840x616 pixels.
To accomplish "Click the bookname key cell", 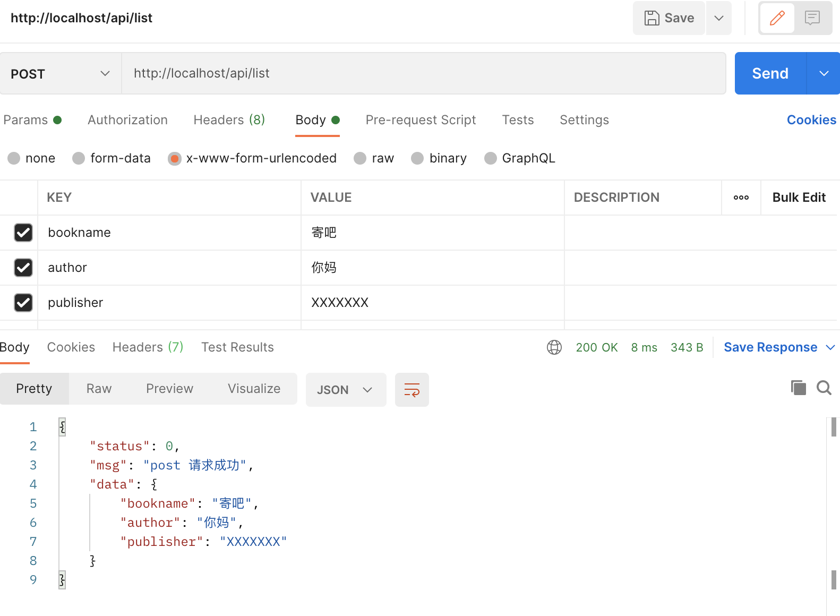I will (169, 233).
